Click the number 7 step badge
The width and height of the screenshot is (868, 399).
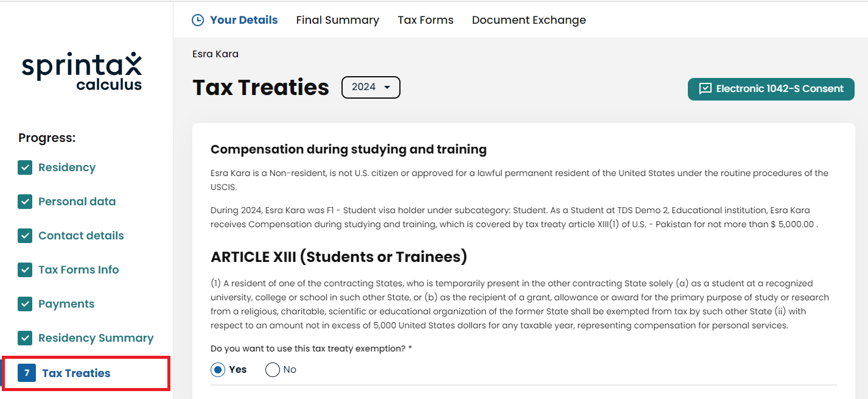tap(27, 373)
